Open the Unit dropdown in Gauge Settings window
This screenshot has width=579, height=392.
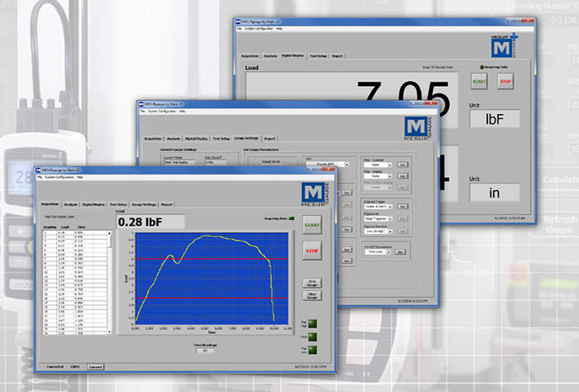click(328, 165)
